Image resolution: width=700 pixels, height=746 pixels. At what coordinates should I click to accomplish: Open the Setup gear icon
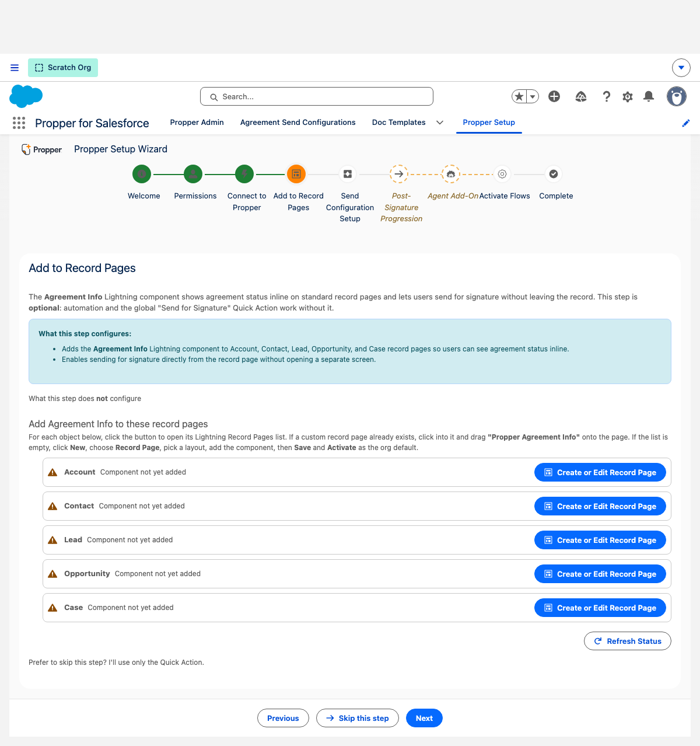tap(628, 96)
